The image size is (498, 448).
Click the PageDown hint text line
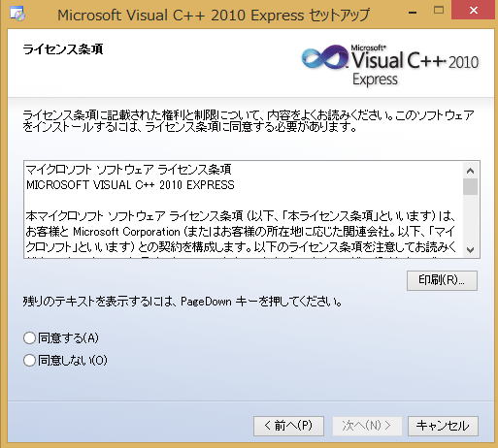pyautogui.click(x=183, y=302)
